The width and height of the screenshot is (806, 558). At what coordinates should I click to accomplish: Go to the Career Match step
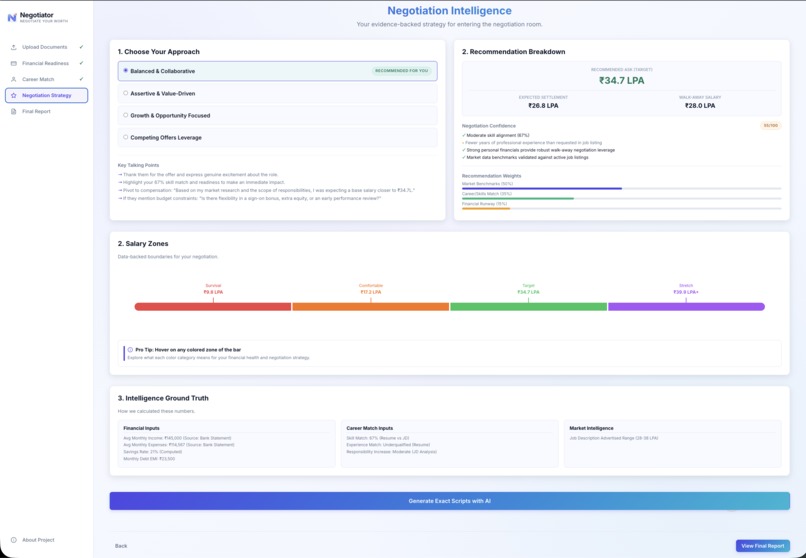(x=47, y=79)
